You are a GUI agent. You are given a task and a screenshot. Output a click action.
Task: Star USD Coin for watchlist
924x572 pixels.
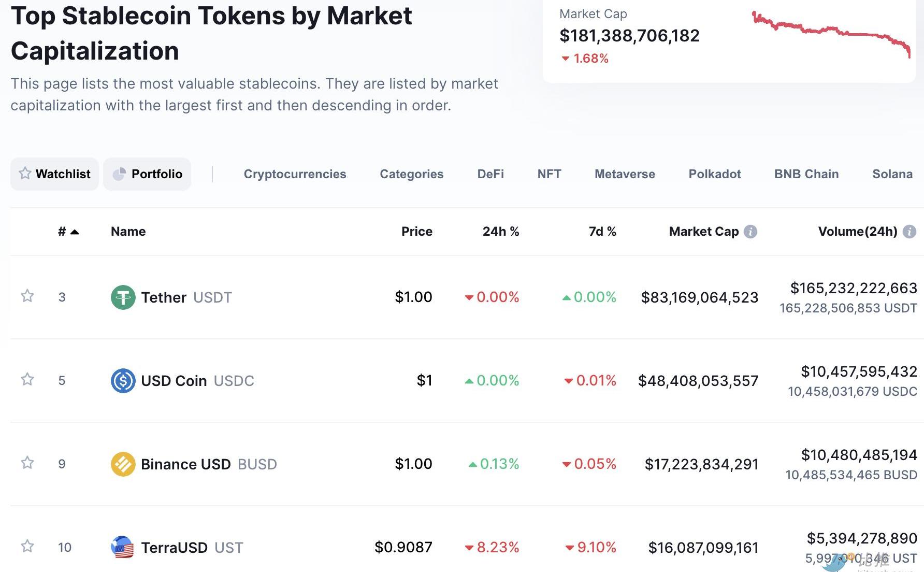point(27,379)
